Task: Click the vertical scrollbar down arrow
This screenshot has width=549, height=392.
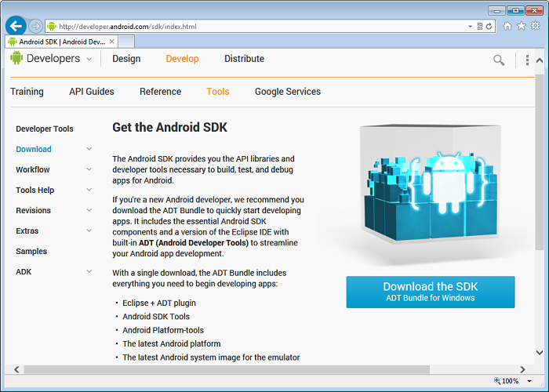Action: pos(540,353)
